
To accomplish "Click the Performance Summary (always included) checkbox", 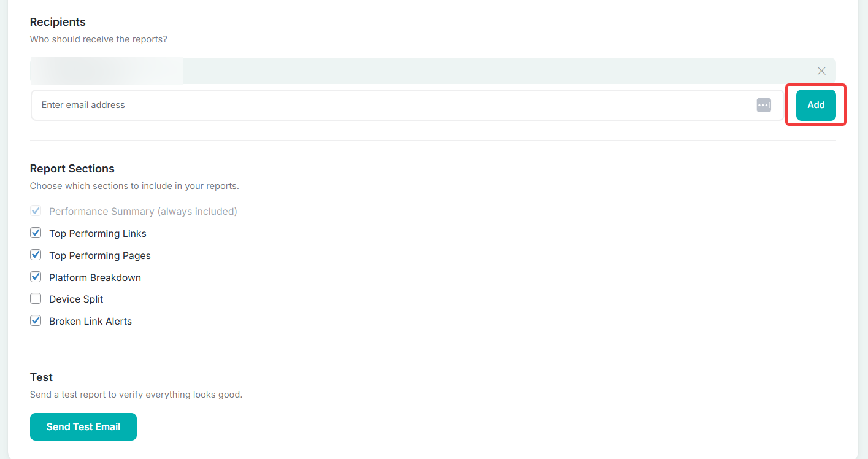I will coord(36,211).
